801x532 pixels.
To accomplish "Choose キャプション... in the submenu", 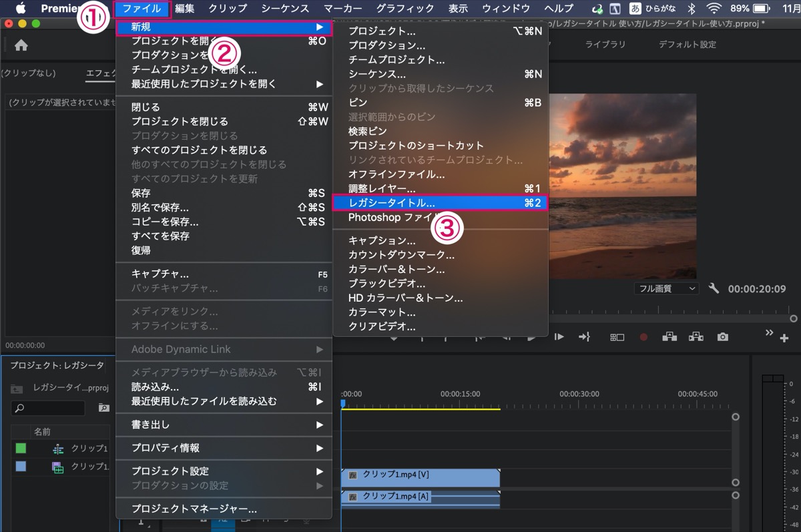I will (441, 240).
